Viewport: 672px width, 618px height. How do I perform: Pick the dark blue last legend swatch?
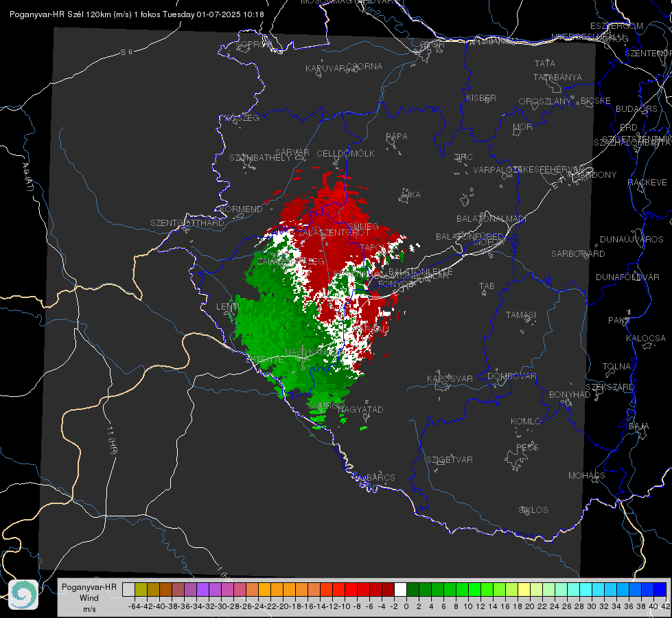tap(660, 589)
